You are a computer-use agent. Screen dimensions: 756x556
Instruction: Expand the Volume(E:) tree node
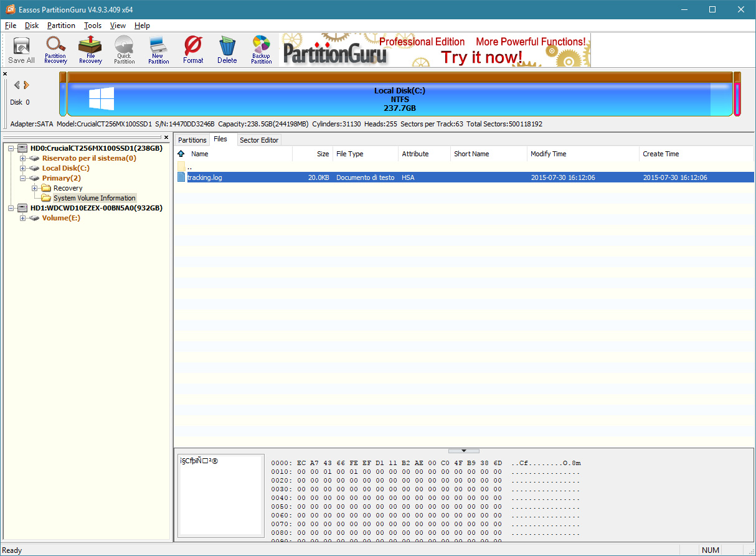pyautogui.click(x=23, y=218)
